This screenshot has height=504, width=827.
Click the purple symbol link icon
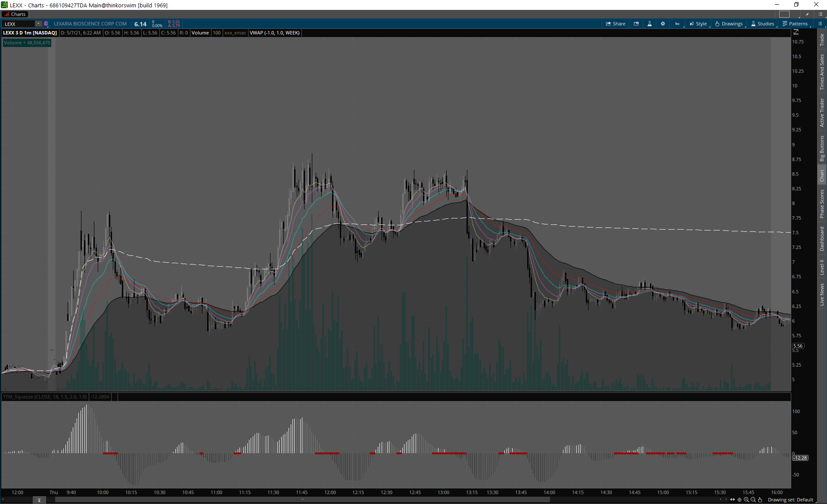46,24
